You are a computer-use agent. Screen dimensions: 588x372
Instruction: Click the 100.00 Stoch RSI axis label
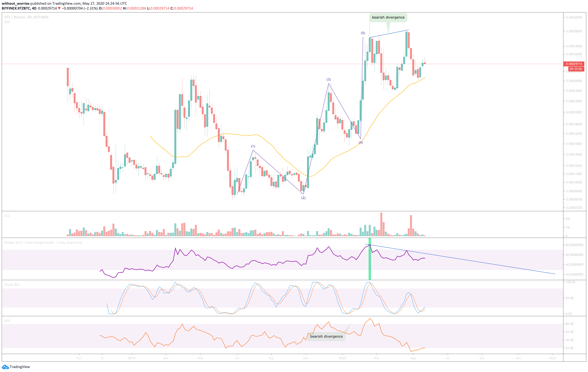570,282
